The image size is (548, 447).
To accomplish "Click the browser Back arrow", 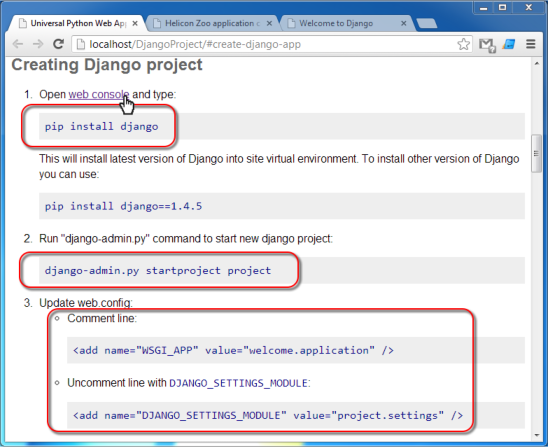I will pos(17,44).
